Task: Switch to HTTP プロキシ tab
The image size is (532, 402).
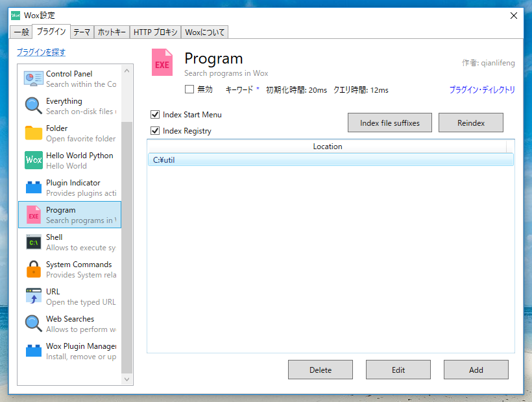Action: coord(156,32)
